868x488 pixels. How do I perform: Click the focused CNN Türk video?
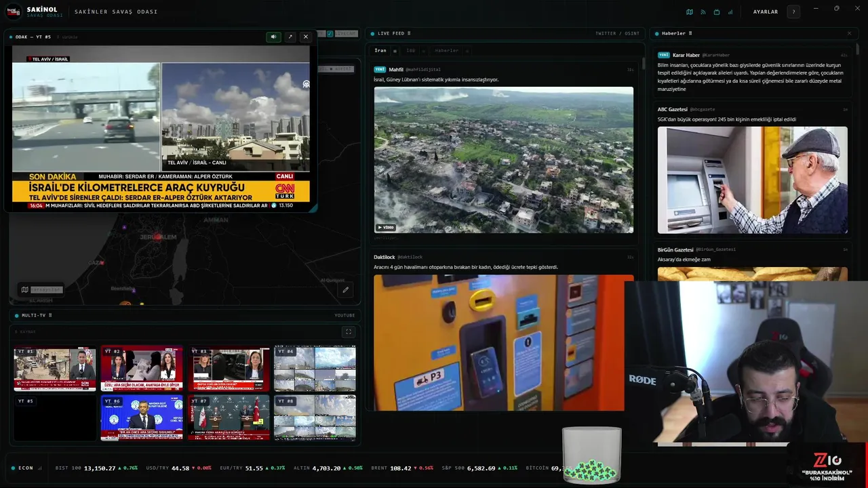[x=161, y=127]
